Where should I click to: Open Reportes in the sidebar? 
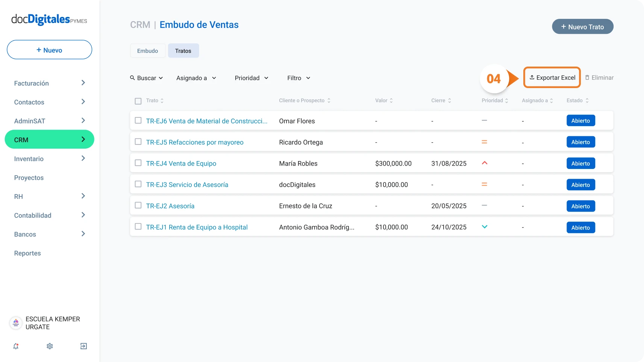pos(27,253)
